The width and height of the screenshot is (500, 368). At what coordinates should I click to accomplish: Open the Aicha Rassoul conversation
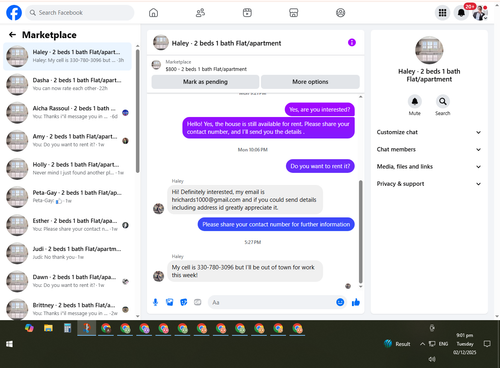(x=67, y=112)
